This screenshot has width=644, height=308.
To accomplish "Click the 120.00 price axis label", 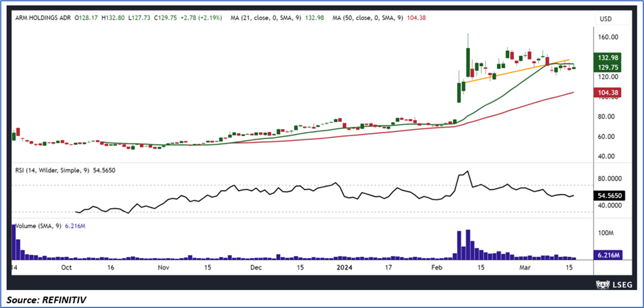I will click(x=608, y=76).
